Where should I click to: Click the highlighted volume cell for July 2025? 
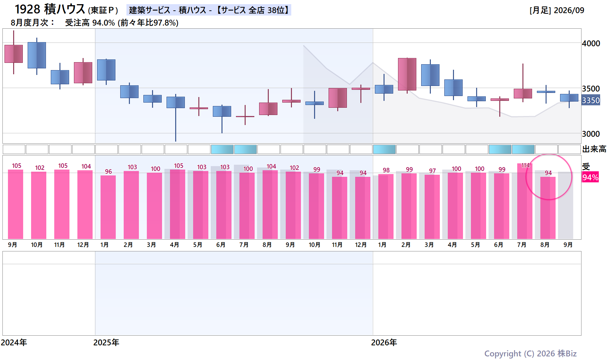(x=245, y=149)
